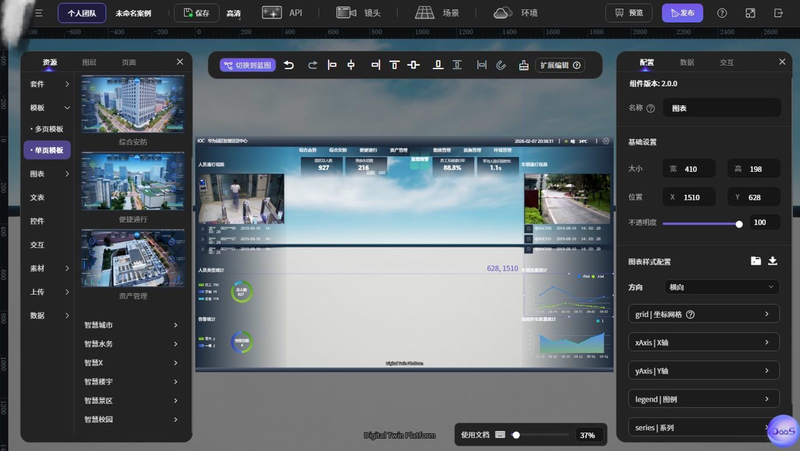This screenshot has width=800, height=451.
Task: Open the 镜头 camera tool
Action: pyautogui.click(x=359, y=13)
